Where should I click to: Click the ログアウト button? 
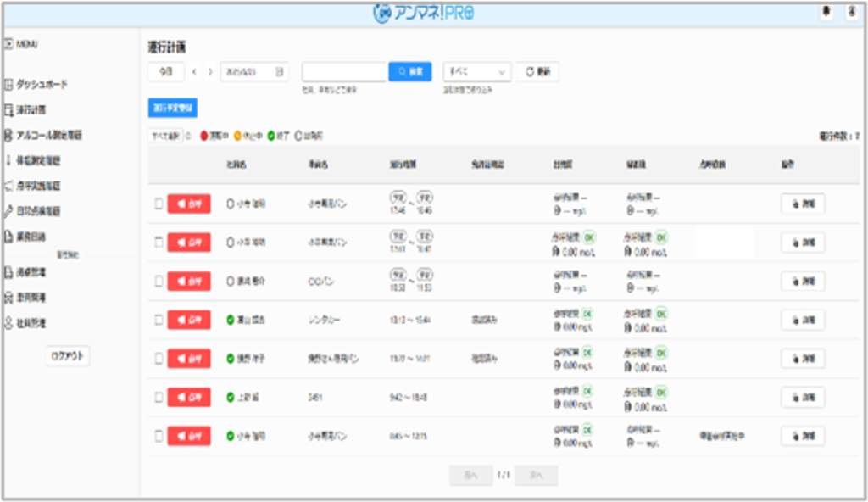click(x=68, y=357)
